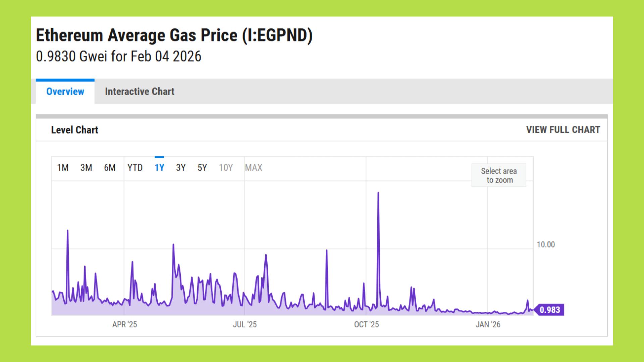Choose the 3Y time range
Viewport: 644px width, 362px height.
(x=181, y=168)
